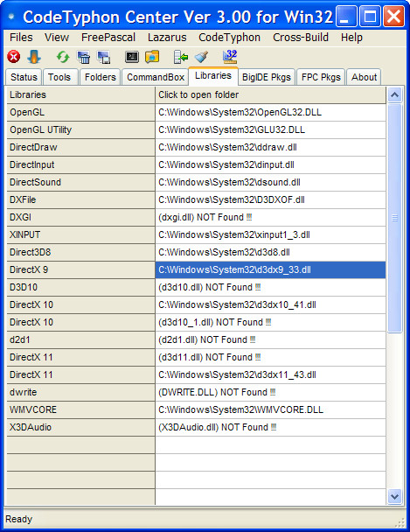The height and width of the screenshot is (532, 410).
Task: Click the WMVCORE.DLL path cell
Action: 270,409
